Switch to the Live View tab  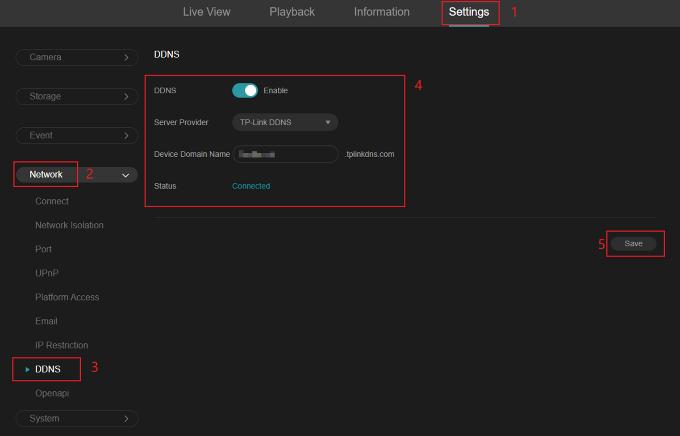[207, 12]
